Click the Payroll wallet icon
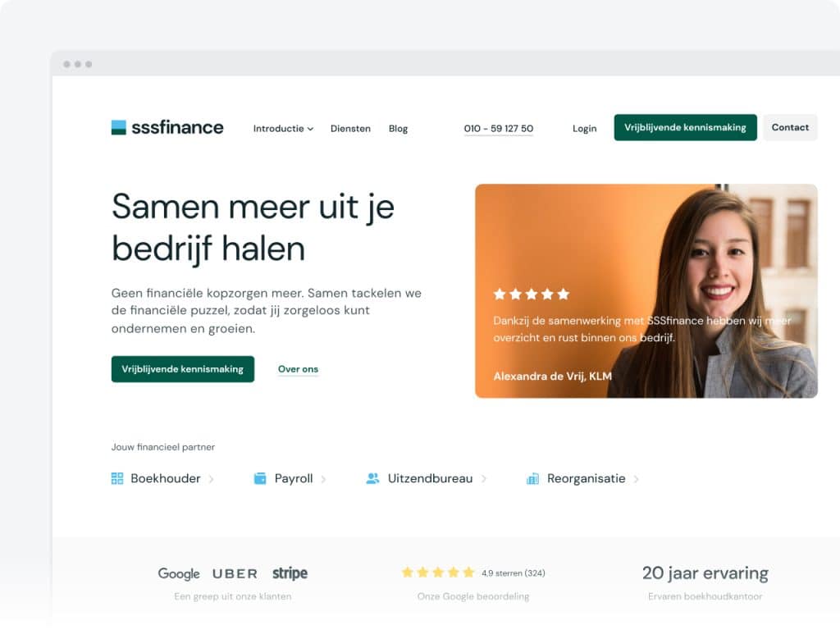 [x=260, y=478]
